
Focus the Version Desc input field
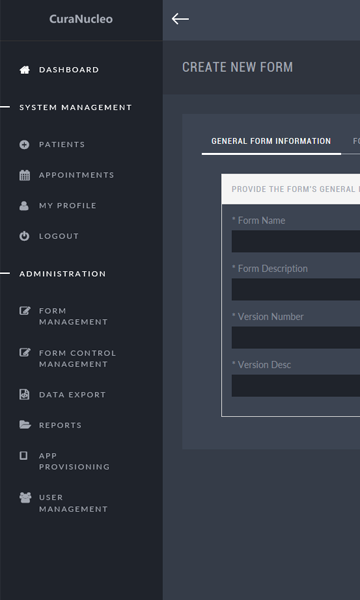[x=296, y=386]
